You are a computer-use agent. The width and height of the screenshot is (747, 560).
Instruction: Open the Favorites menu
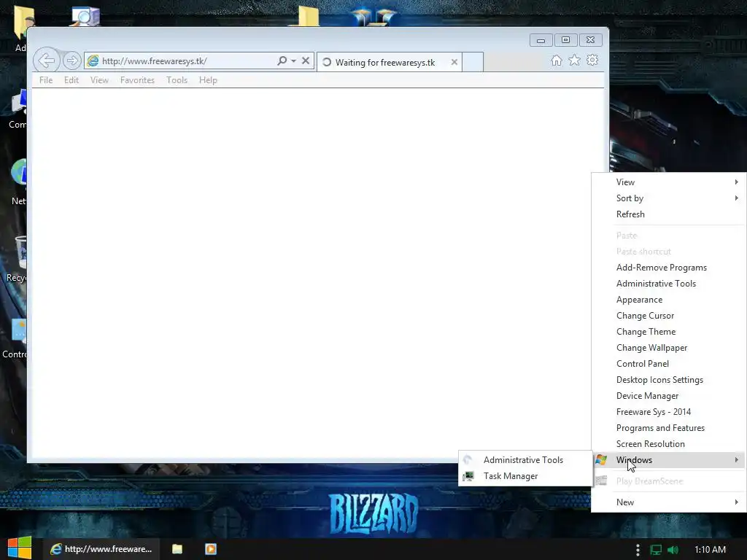pos(137,80)
